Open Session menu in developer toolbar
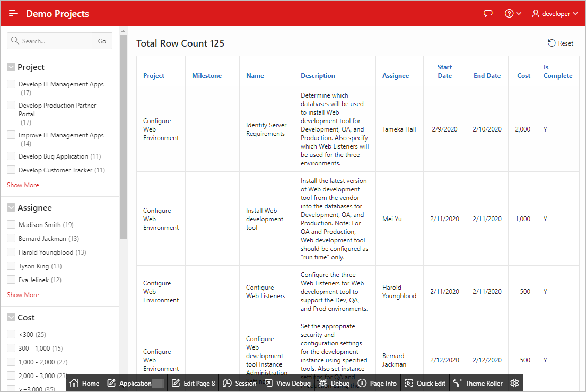The width and height of the screenshot is (586, 392). (240, 383)
